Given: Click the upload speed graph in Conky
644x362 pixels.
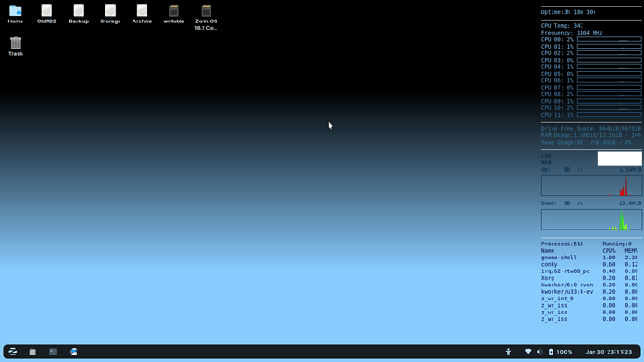Looking at the screenshot, I should tap(592, 186).
